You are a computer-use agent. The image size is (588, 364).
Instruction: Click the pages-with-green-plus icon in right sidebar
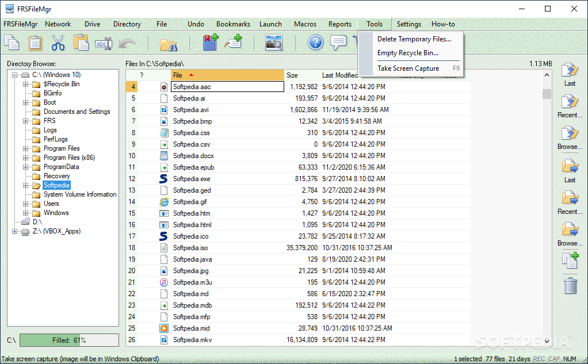pyautogui.click(x=570, y=260)
